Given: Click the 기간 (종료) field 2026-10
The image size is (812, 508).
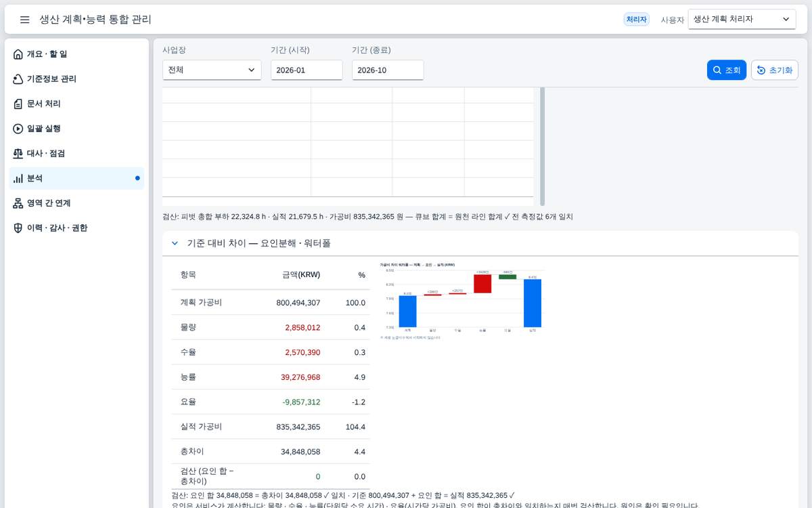Looking at the screenshot, I should (388, 70).
